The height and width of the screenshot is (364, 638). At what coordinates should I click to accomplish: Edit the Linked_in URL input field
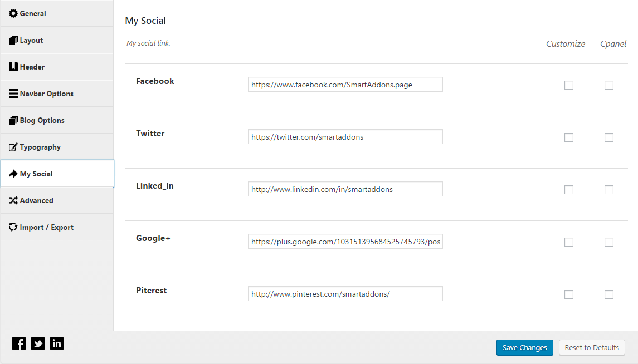pos(345,189)
